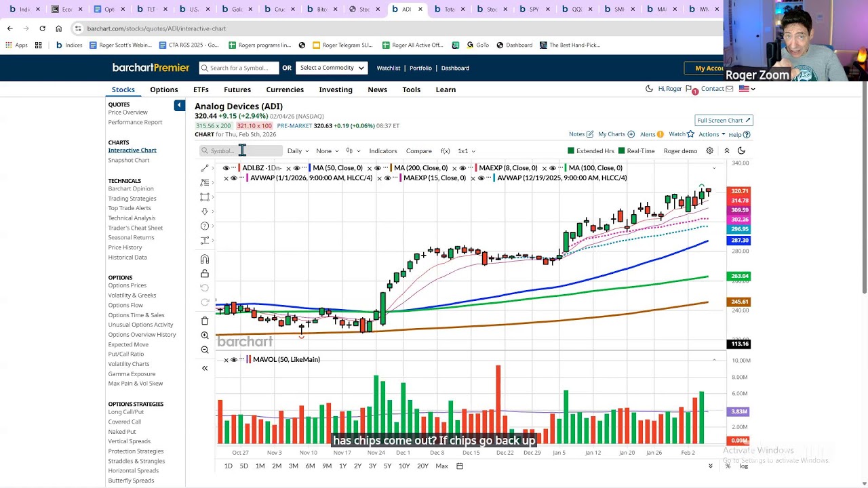
Task: Open the language flag dropdown
Action: click(747, 89)
